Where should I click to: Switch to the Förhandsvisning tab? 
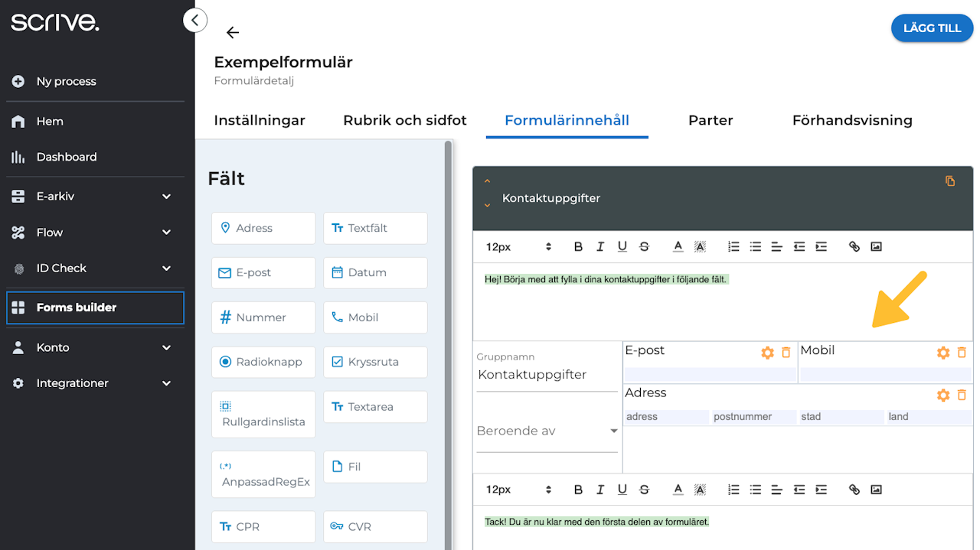tap(852, 120)
